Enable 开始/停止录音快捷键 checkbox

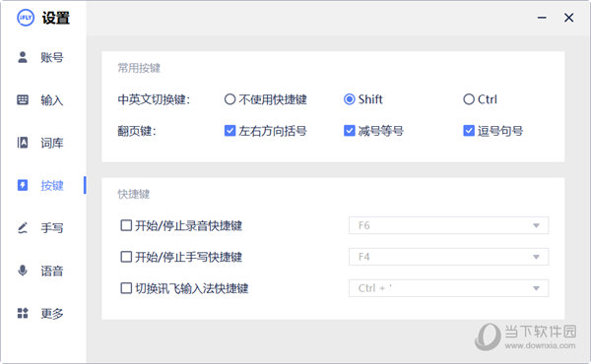pos(126,225)
